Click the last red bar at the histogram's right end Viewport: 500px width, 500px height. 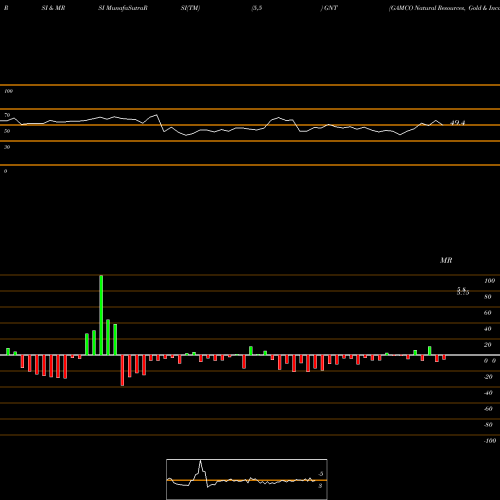point(444,357)
